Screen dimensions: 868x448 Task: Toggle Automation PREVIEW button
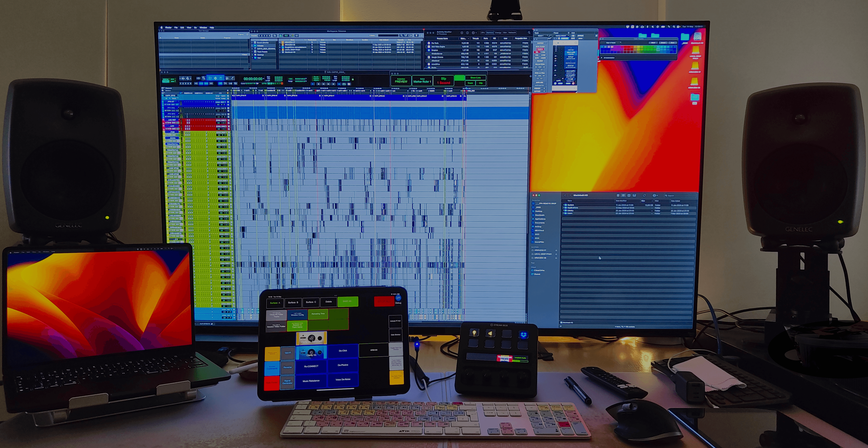[x=401, y=81]
